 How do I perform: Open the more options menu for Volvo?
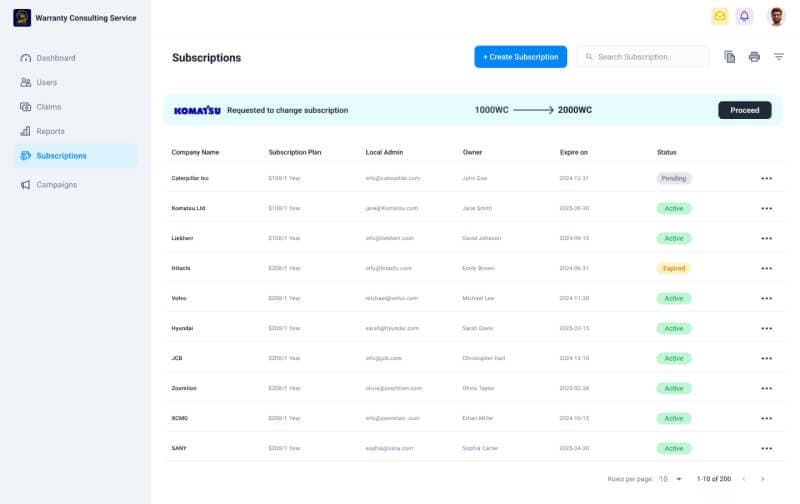click(766, 298)
